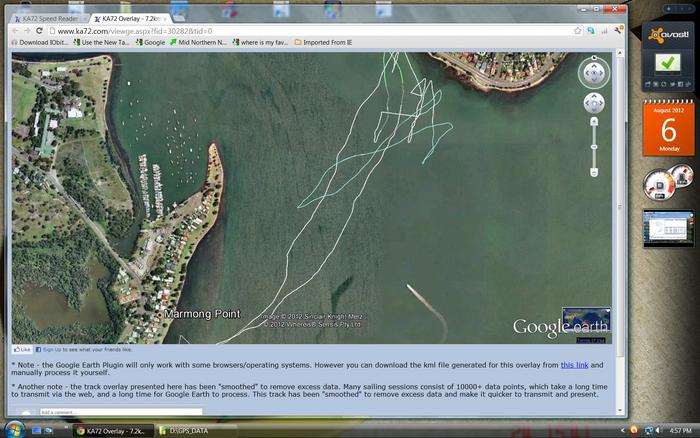Image resolution: width=700 pixels, height=438 pixels.
Task: Click 'this link' to download the kml file
Action: pyautogui.click(x=574, y=366)
